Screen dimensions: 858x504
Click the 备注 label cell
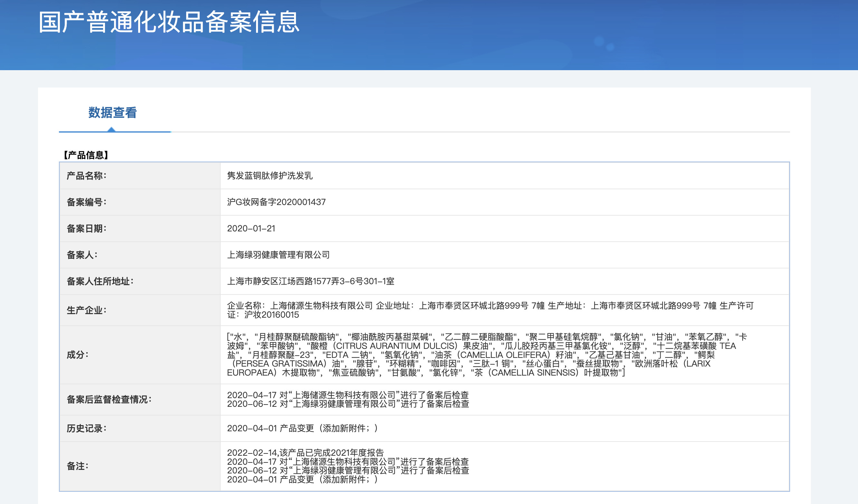pos(140,466)
